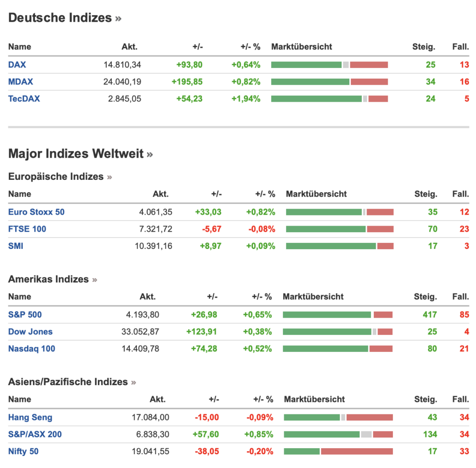476x468 pixels.
Task: Select the DAX percentage +0,64%
Action: tap(246, 65)
